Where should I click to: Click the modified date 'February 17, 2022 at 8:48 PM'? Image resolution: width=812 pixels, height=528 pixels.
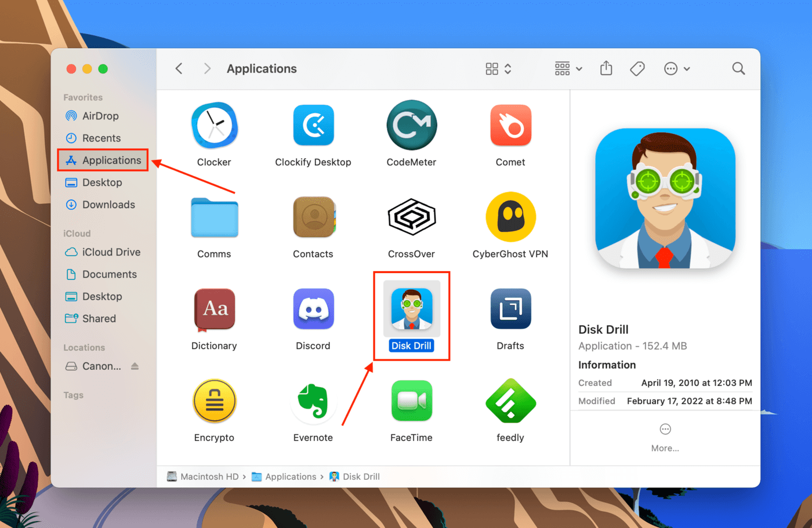(690, 400)
